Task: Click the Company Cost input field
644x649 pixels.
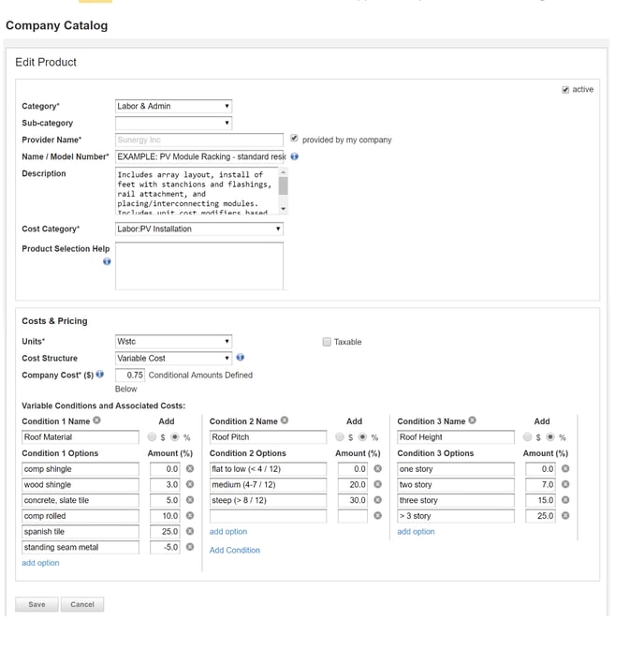Action: [x=129, y=375]
